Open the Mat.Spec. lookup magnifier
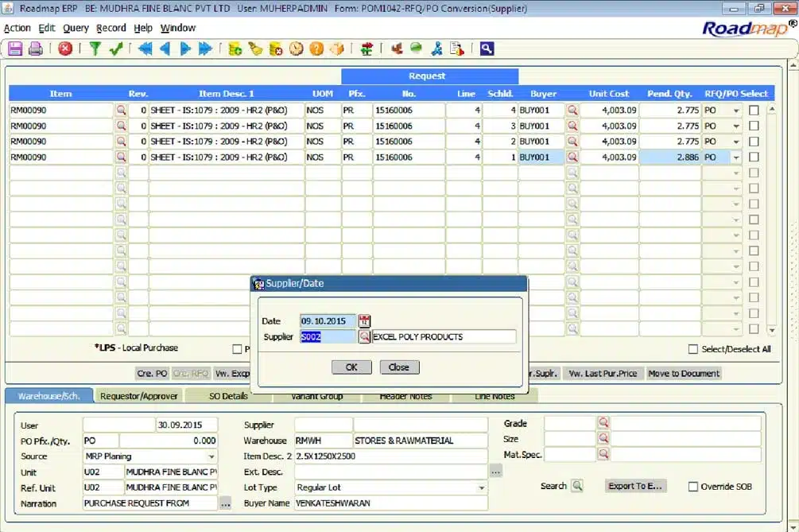Viewport: 799px width, 532px height. coord(603,454)
